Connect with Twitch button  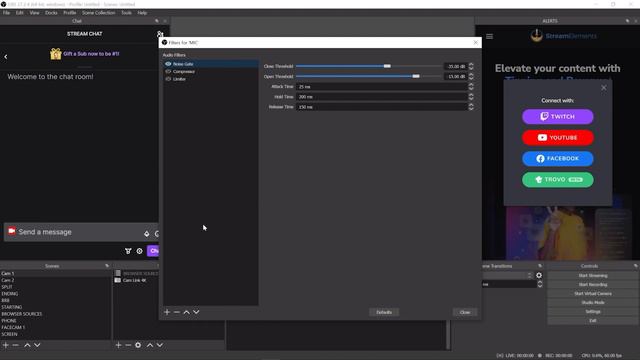pyautogui.click(x=558, y=117)
